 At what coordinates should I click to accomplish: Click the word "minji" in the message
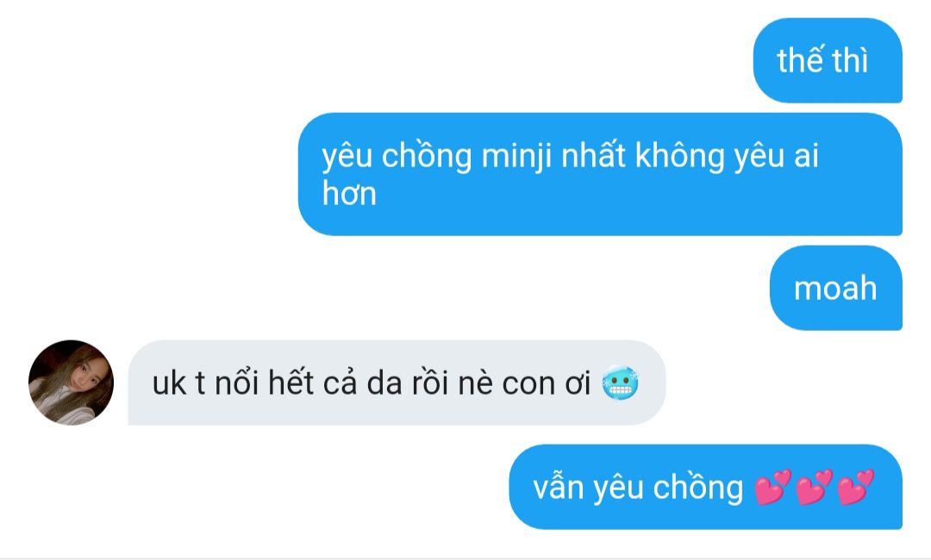(x=516, y=157)
